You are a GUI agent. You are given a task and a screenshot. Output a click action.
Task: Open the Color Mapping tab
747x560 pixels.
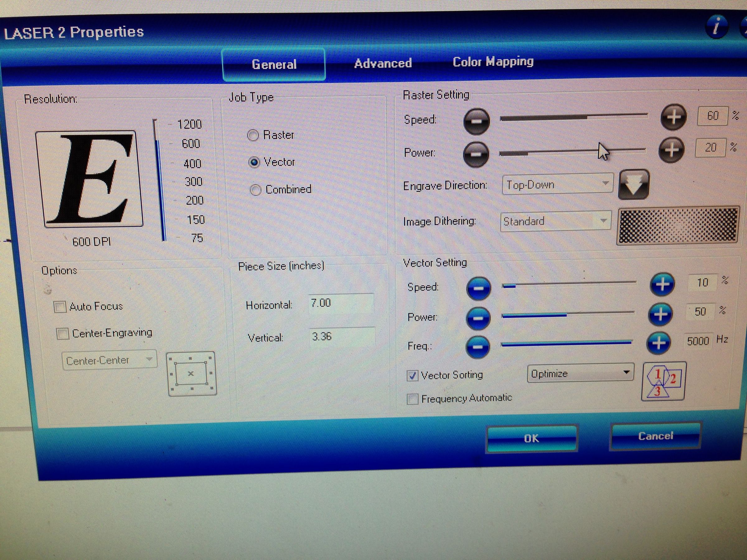click(x=493, y=62)
